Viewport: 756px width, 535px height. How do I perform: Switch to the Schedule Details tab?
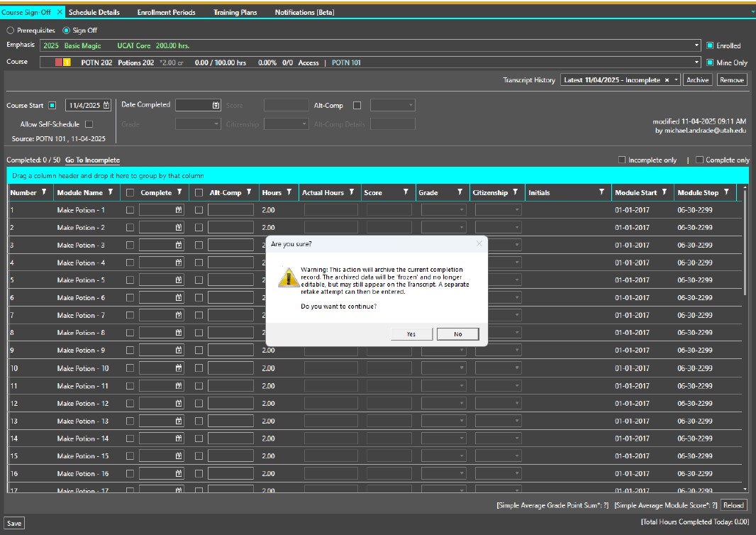tap(94, 12)
